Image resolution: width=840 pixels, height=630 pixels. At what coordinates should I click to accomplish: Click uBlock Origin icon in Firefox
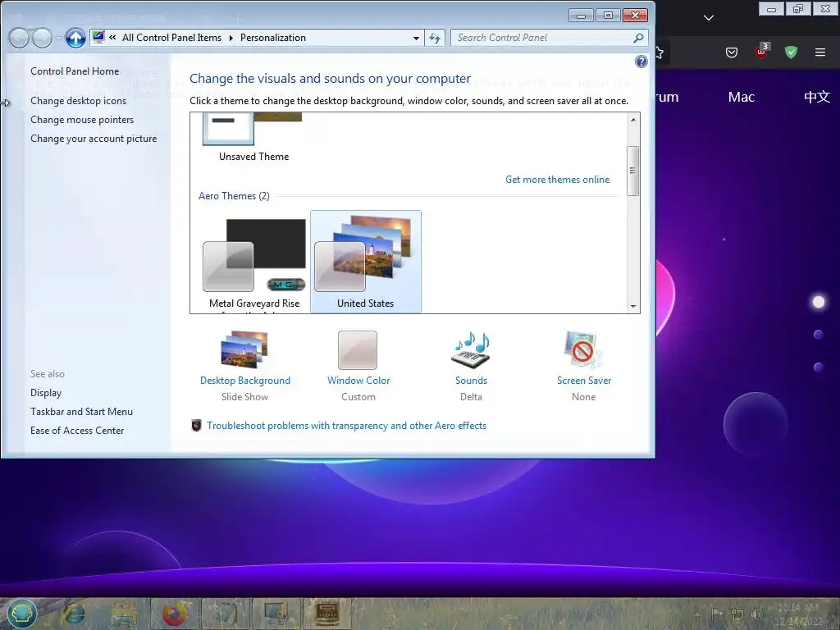click(762, 51)
